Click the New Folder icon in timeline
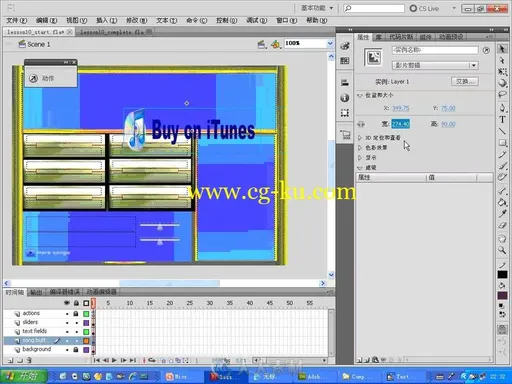Screen dimensions: 512x384 20,360
